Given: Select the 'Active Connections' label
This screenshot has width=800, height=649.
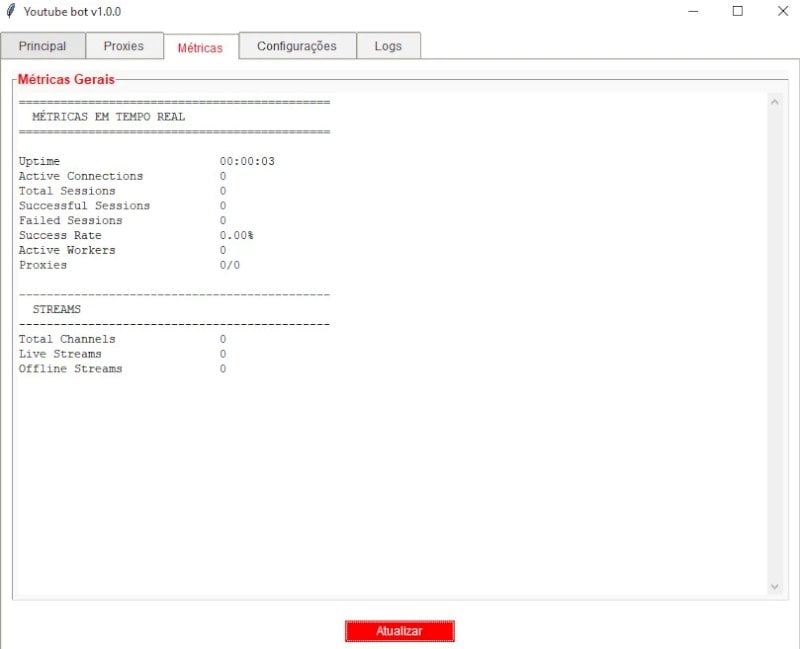Looking at the screenshot, I should [81, 176].
